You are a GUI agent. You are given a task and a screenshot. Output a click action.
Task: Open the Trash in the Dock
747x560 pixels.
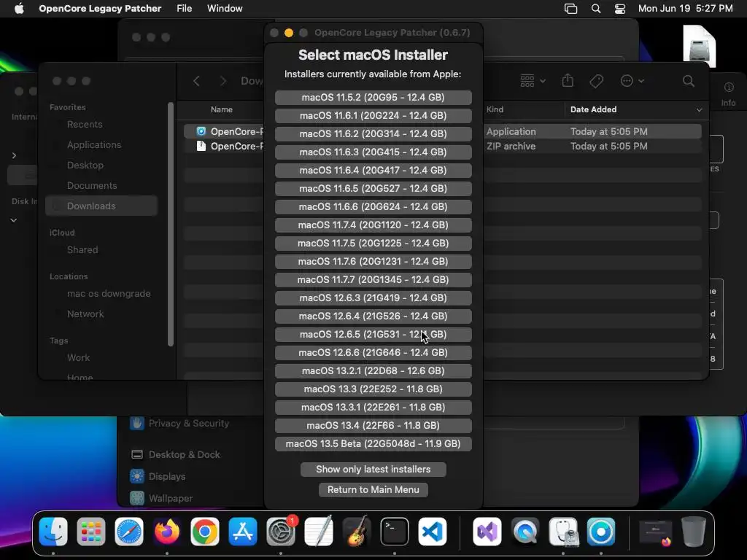coord(694,532)
